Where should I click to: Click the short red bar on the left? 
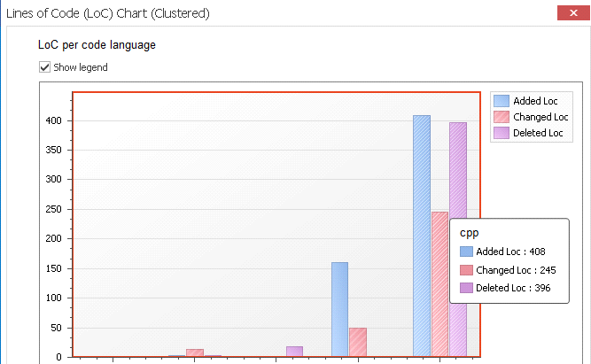tap(195, 353)
